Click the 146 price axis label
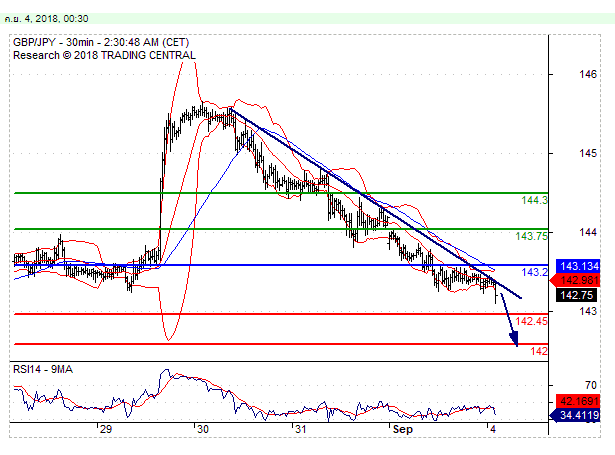 coord(588,74)
